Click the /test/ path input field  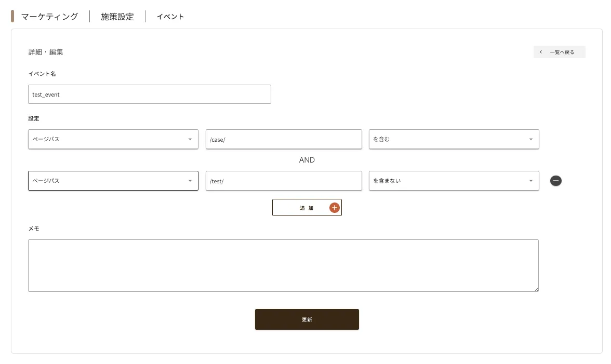click(284, 181)
